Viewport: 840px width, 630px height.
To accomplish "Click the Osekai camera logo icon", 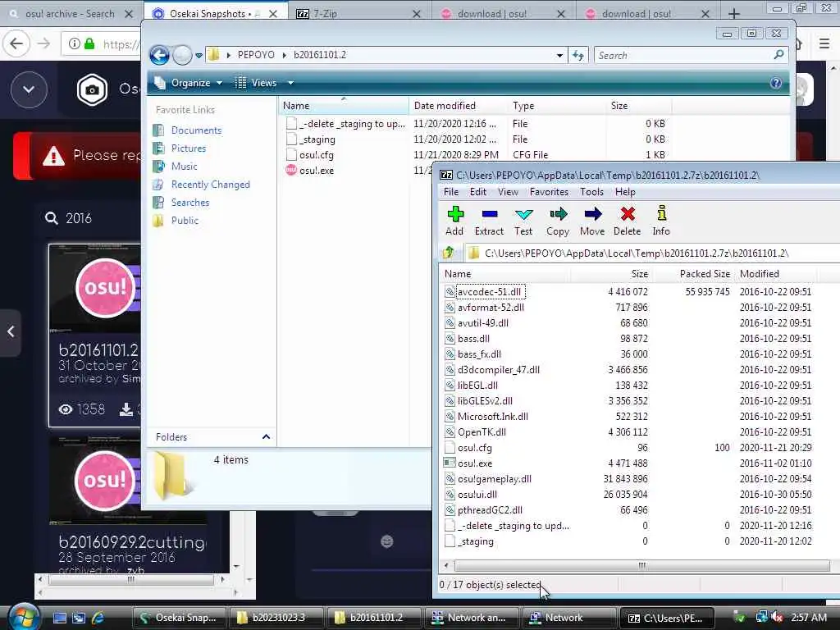I will point(92,89).
